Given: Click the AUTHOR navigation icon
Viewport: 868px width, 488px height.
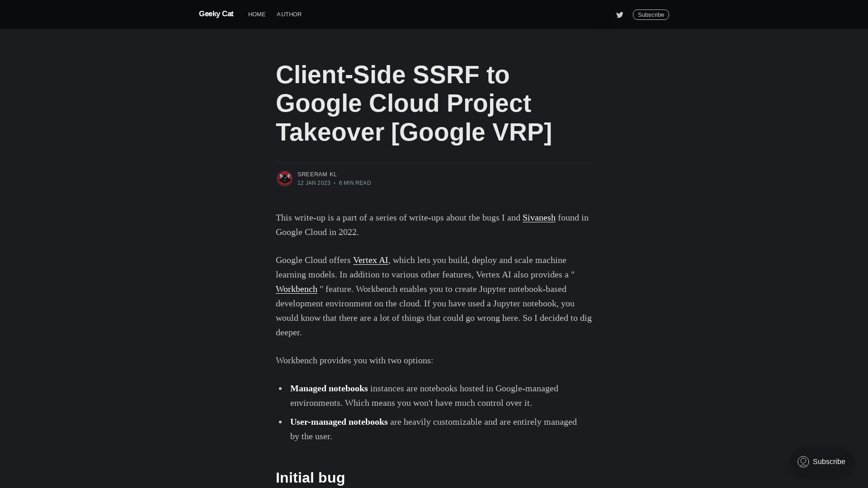Looking at the screenshot, I should pyautogui.click(x=289, y=14).
